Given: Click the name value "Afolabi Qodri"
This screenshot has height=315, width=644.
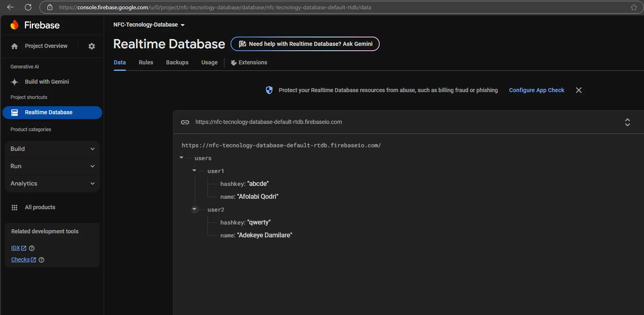Looking at the screenshot, I should click(x=258, y=197).
